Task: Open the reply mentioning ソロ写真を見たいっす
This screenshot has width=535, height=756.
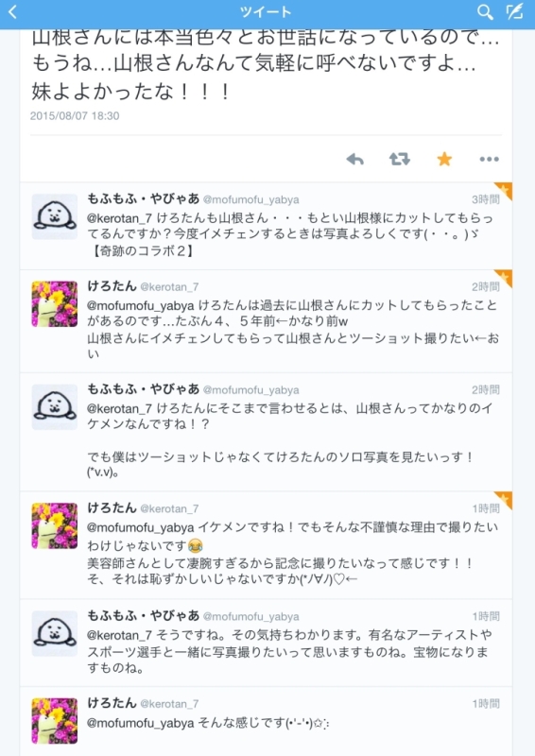Action: point(266,432)
